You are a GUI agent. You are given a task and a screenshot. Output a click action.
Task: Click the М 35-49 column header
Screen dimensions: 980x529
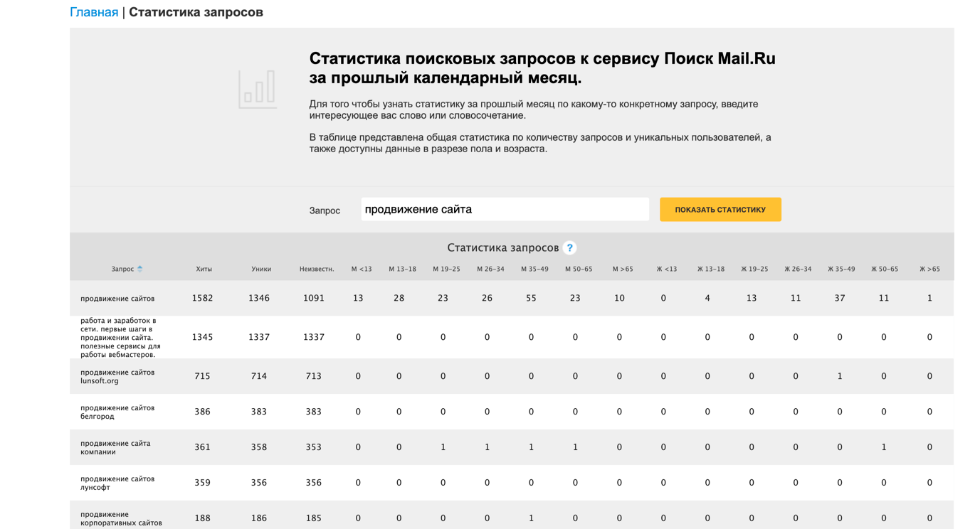[x=534, y=269]
